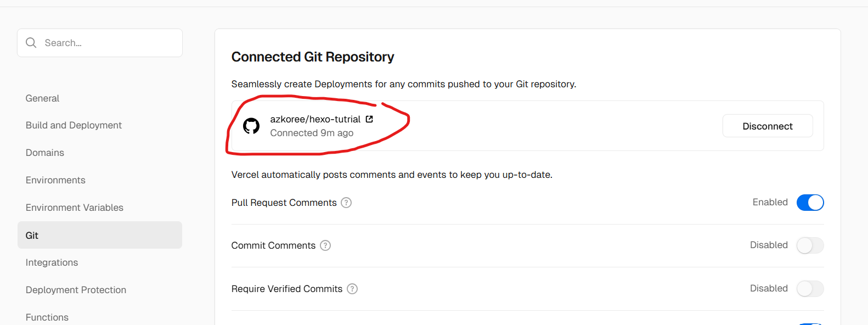Viewport: 868px width, 325px height.
Task: Select the Git settings item
Action: [32, 236]
